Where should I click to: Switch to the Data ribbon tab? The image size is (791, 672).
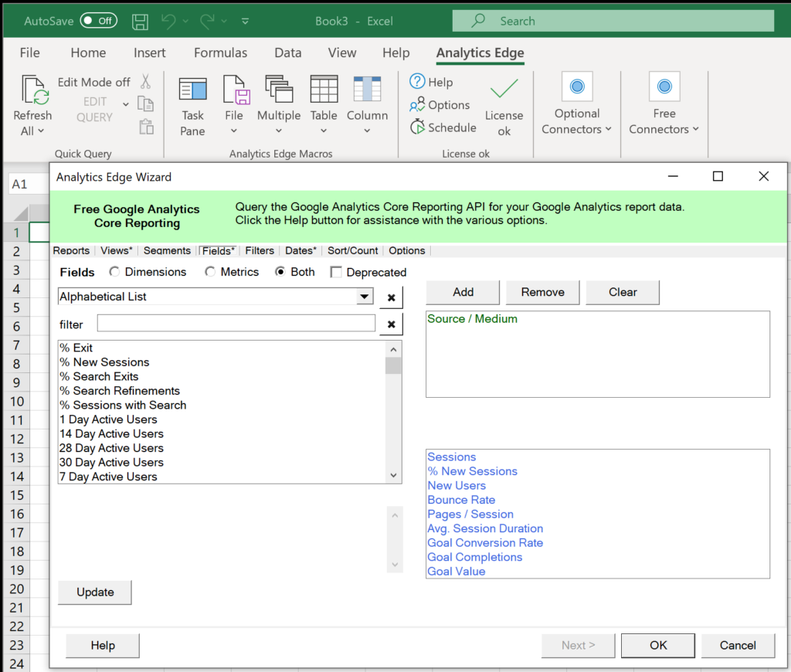click(288, 53)
